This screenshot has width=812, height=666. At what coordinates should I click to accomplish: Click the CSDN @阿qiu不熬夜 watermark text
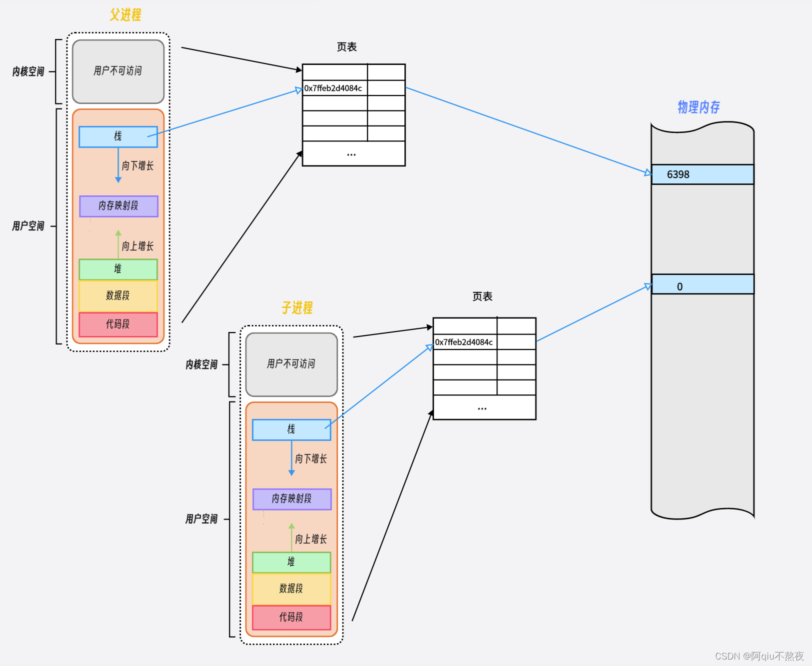760,656
